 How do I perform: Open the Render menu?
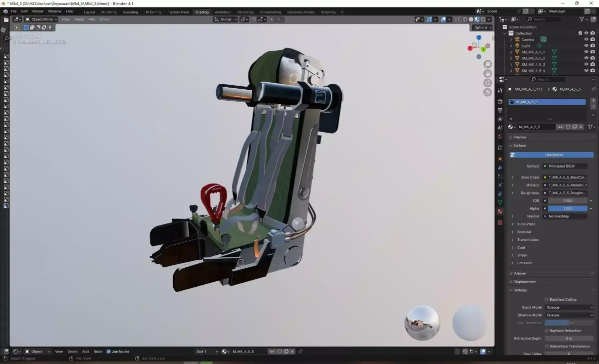pos(37,11)
